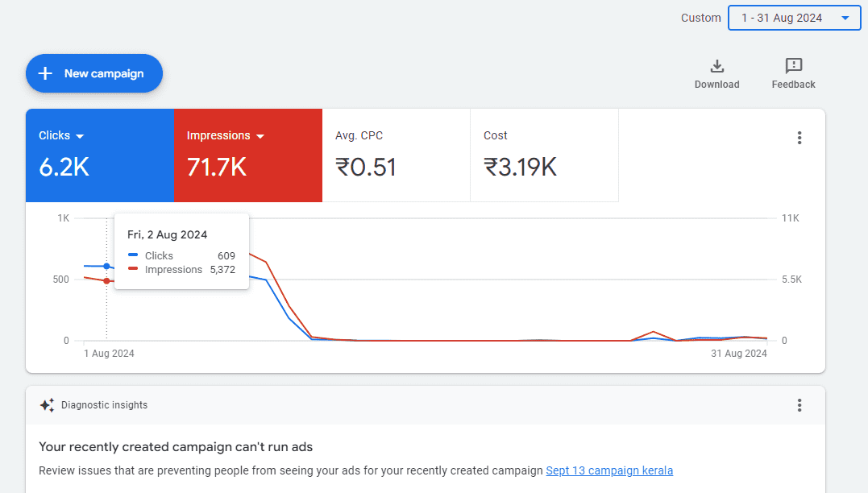Select the Avg. CPC metric card

pos(396,155)
